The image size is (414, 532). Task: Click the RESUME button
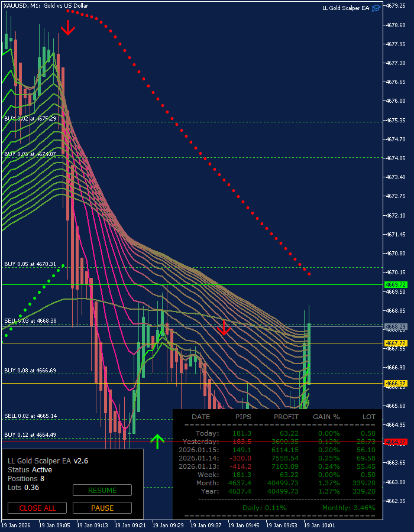[102, 490]
